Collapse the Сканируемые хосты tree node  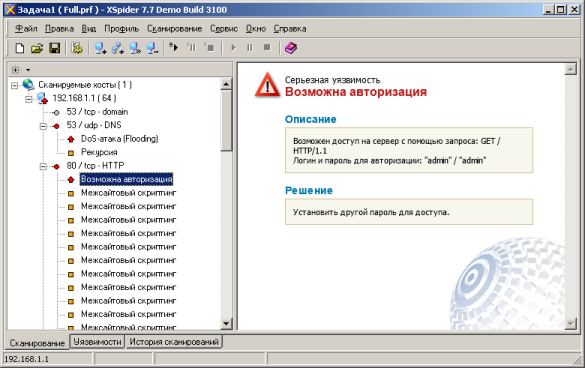tap(14, 85)
